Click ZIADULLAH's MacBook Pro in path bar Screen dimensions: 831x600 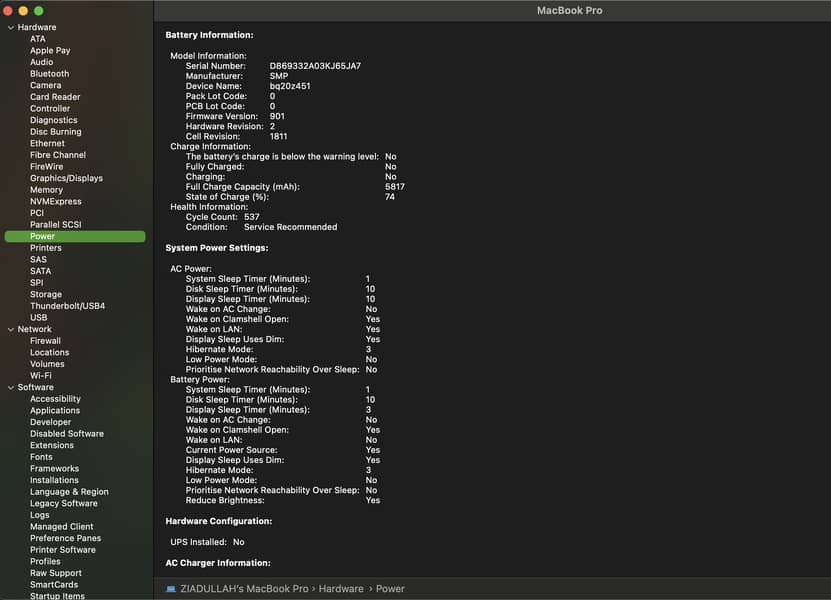pos(244,589)
